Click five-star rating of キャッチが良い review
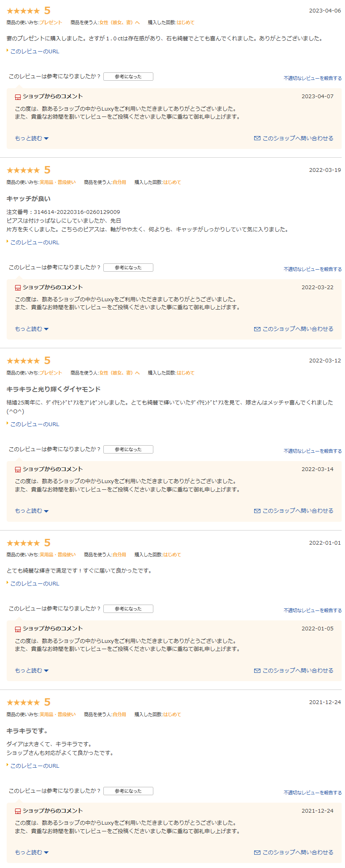The image size is (345, 868). (23, 170)
